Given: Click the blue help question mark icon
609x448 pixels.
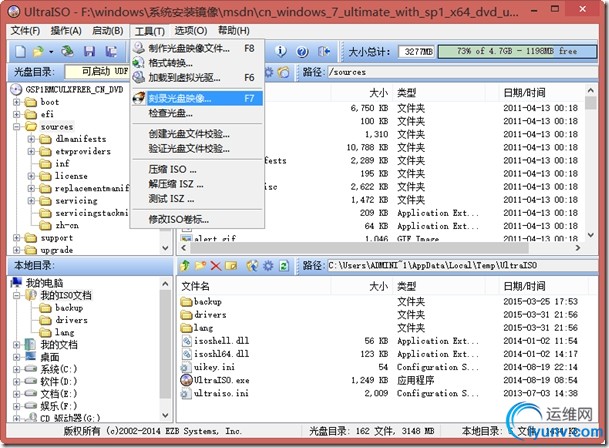Looking at the screenshot, I should pyautogui.click(x=302, y=51).
